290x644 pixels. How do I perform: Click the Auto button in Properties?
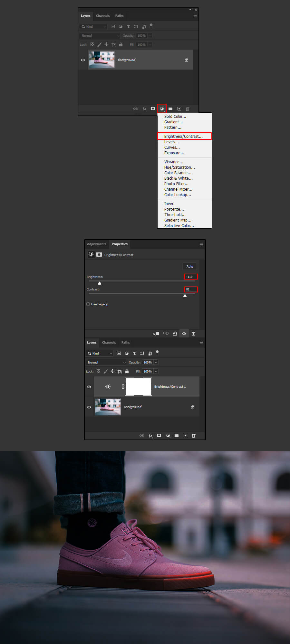coord(190,266)
